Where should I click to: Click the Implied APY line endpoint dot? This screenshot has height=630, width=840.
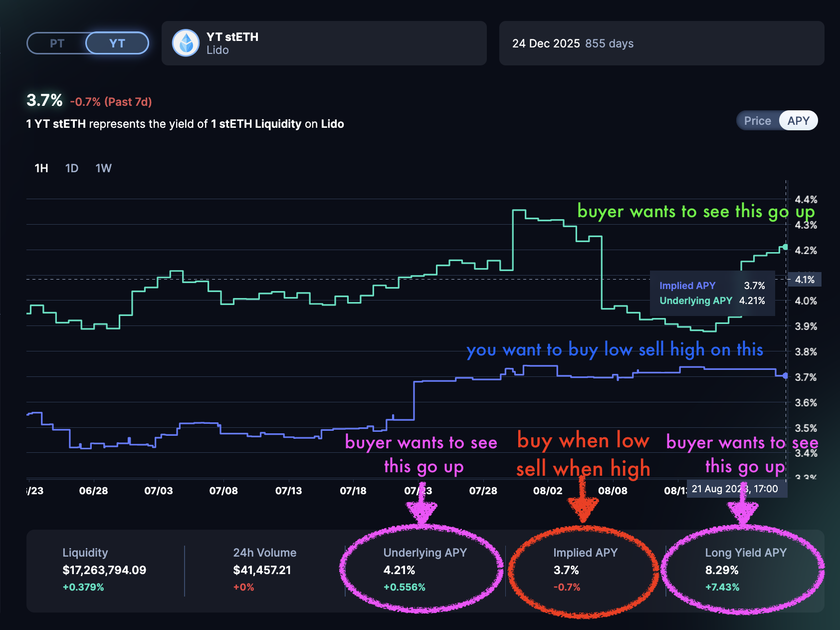(785, 376)
